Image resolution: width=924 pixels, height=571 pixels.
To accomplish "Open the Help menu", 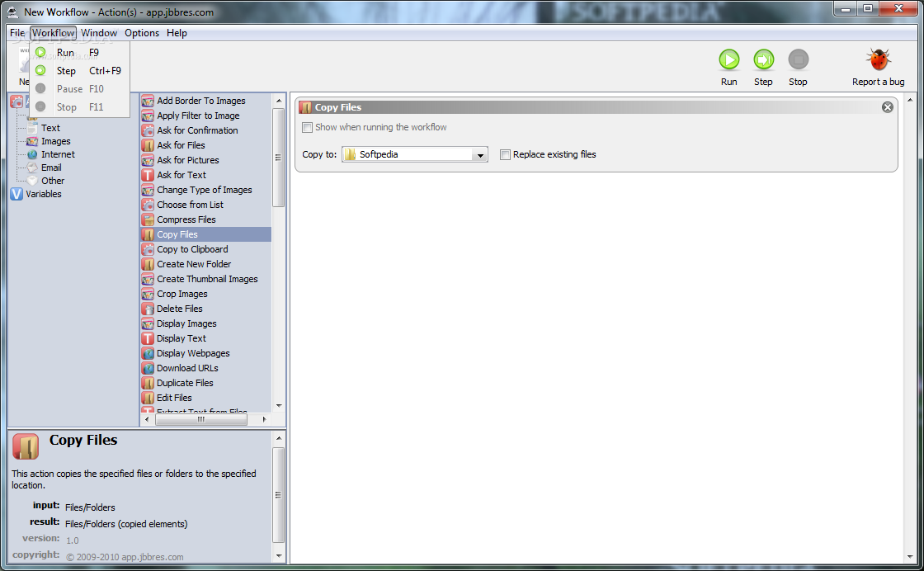I will pyautogui.click(x=177, y=33).
